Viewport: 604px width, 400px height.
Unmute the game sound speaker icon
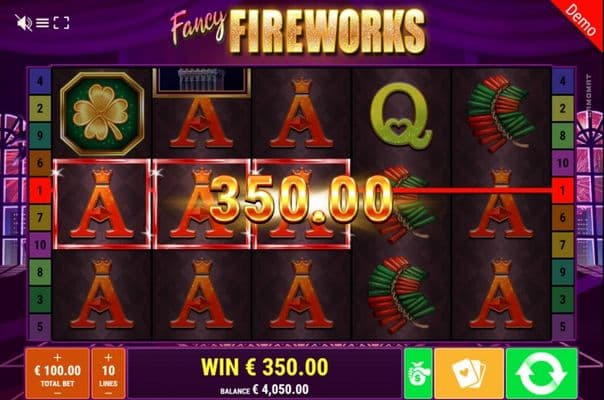click(23, 23)
